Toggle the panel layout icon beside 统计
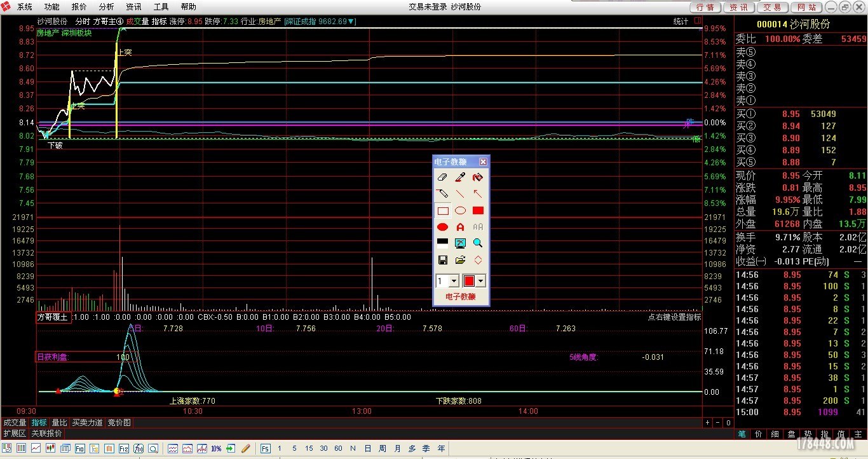 (x=698, y=21)
